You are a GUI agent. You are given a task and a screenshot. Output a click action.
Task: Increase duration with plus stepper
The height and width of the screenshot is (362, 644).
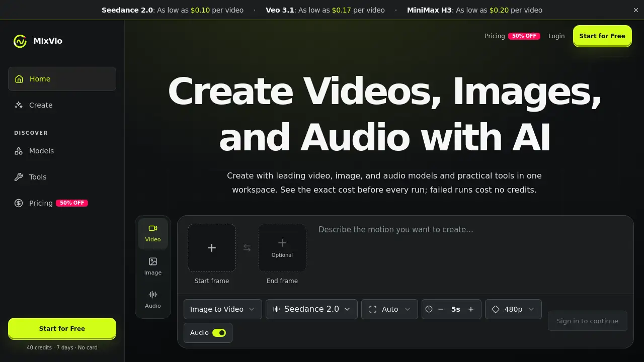click(471, 309)
